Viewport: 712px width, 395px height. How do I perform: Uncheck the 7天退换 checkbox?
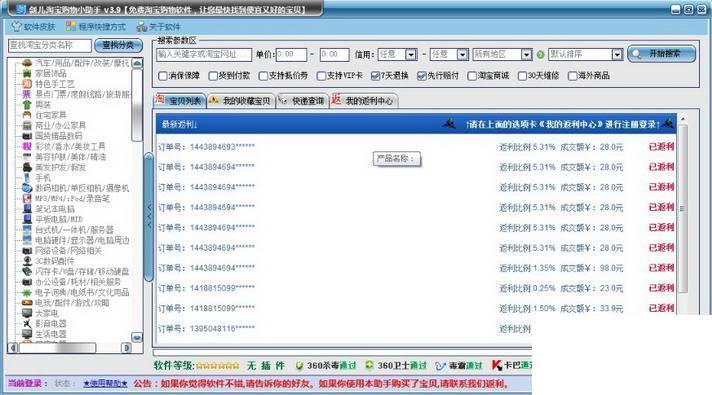(x=375, y=76)
